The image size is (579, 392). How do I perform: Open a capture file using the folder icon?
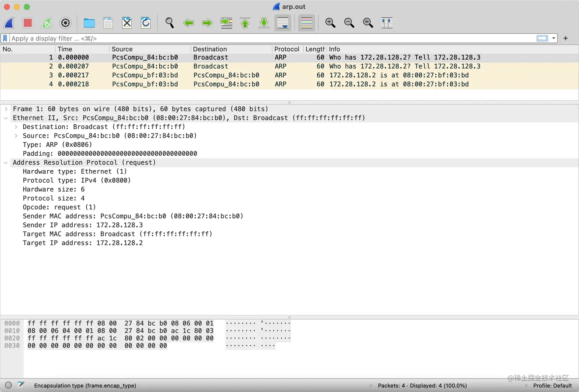[x=89, y=23]
